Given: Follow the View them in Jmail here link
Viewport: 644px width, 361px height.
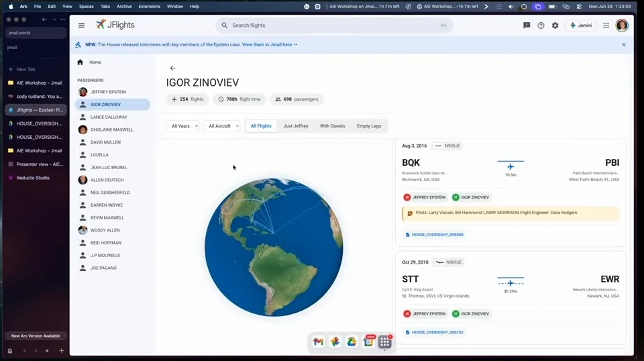Looking at the screenshot, I should coord(270,44).
